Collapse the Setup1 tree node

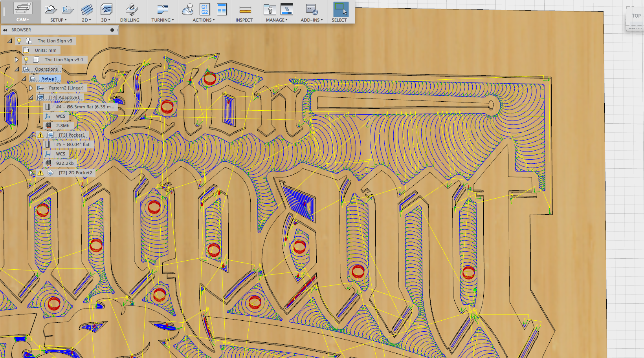pos(24,79)
